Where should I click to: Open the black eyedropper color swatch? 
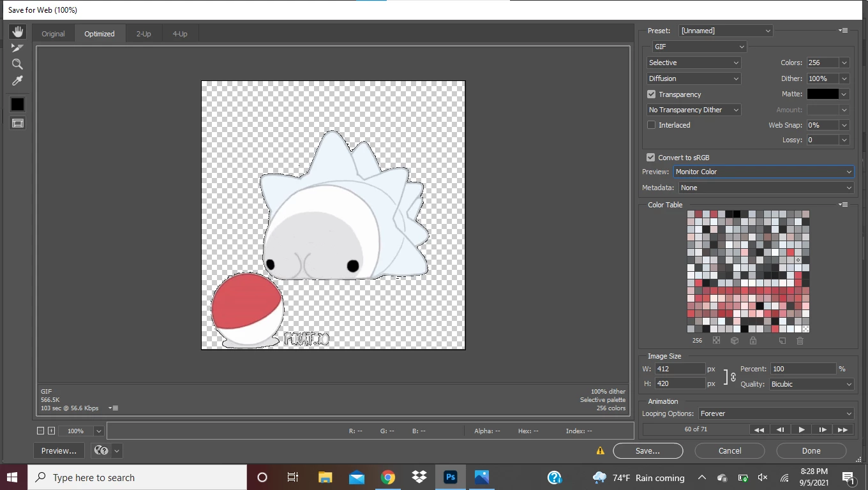click(x=17, y=104)
